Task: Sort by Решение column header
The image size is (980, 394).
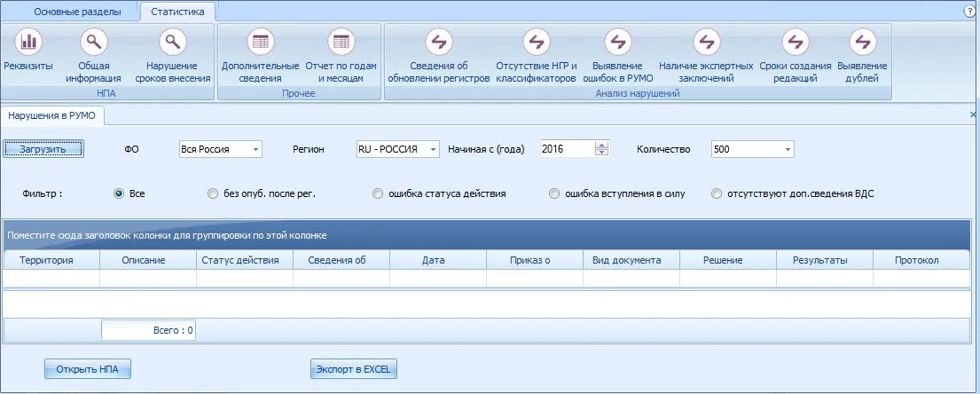Action: [x=728, y=260]
